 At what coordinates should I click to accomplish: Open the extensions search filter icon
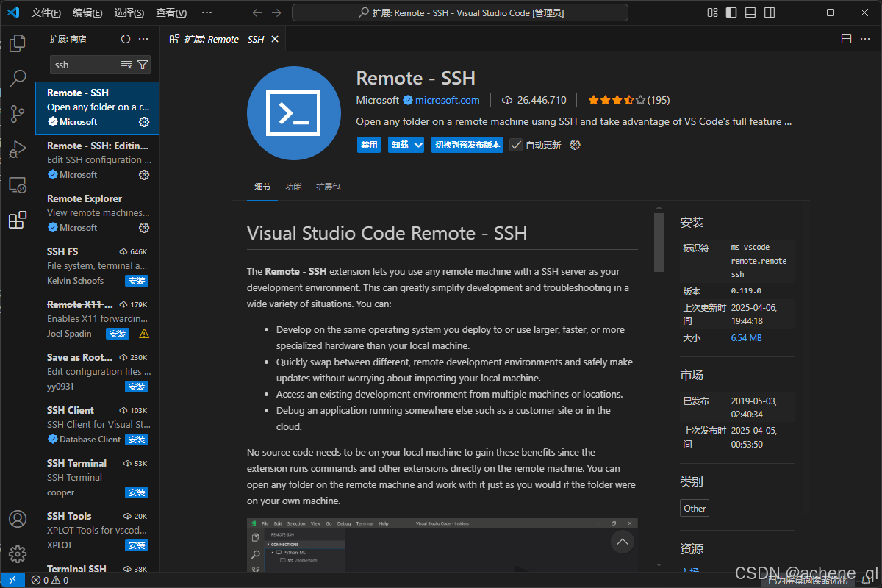coord(143,65)
